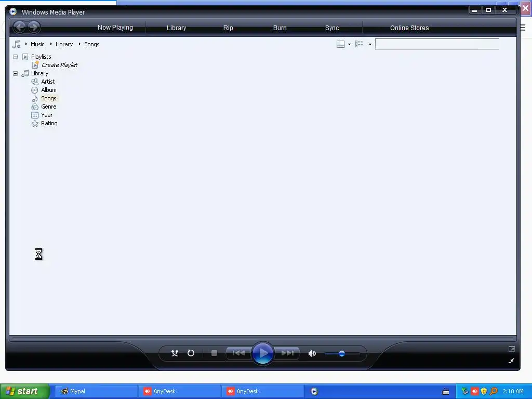Viewport: 532px width, 399px height.
Task: Expand the Music breadcrumb arrow
Action: (x=26, y=44)
